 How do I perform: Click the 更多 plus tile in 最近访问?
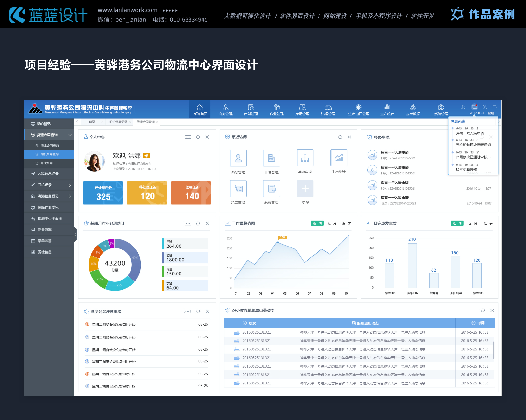pyautogui.click(x=305, y=189)
